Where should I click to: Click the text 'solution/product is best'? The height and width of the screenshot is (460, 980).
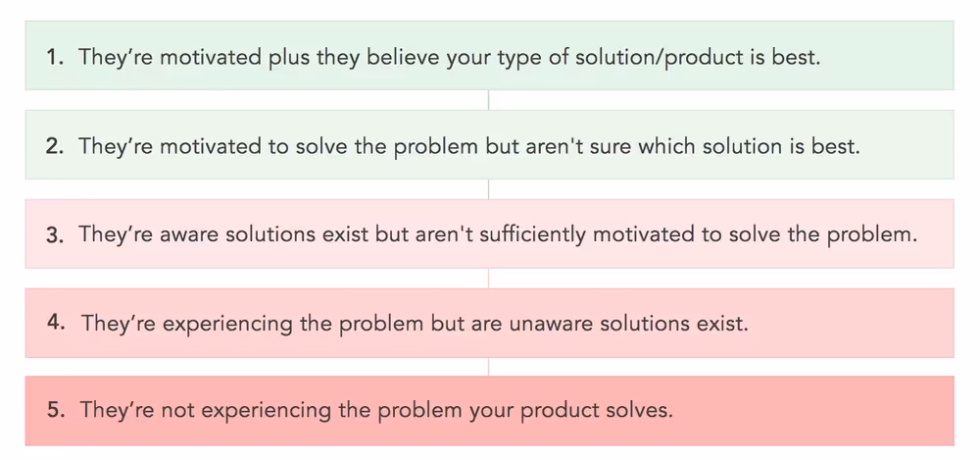pos(697,58)
